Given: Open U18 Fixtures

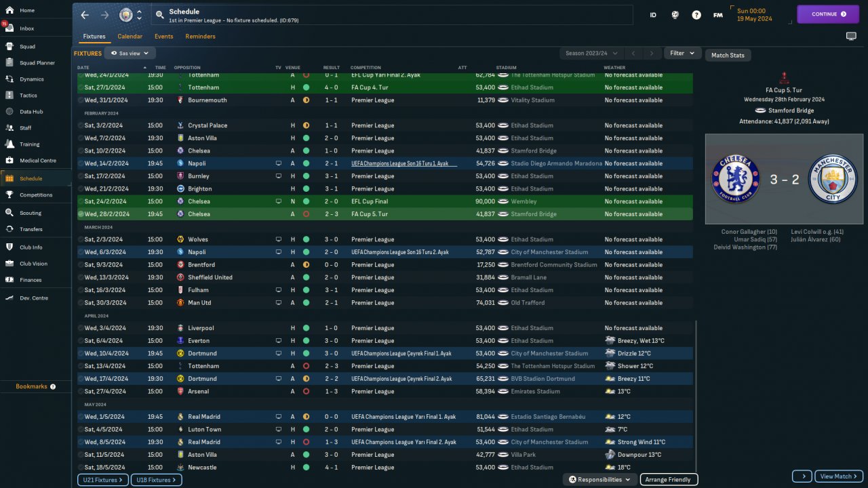Looking at the screenshot, I should (x=156, y=480).
